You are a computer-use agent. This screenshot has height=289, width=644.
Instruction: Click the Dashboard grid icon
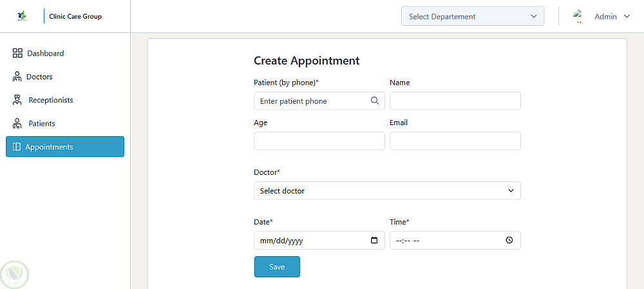pyautogui.click(x=17, y=54)
